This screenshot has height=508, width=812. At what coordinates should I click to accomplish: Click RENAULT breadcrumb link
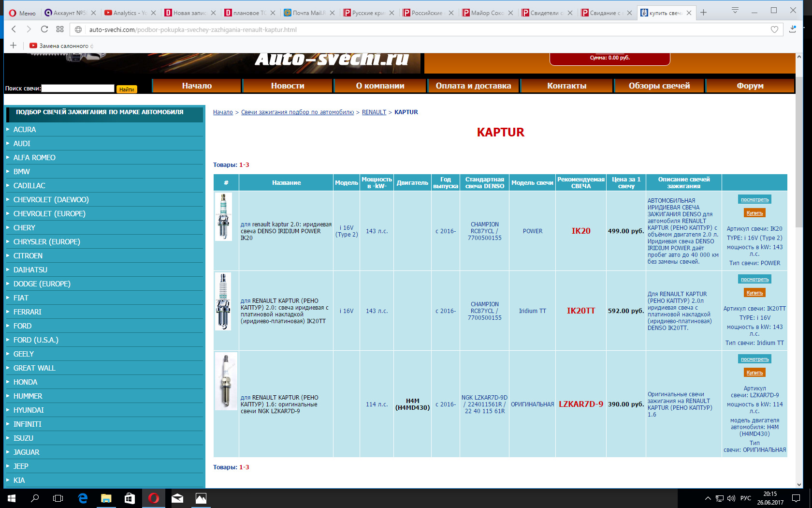[374, 112]
